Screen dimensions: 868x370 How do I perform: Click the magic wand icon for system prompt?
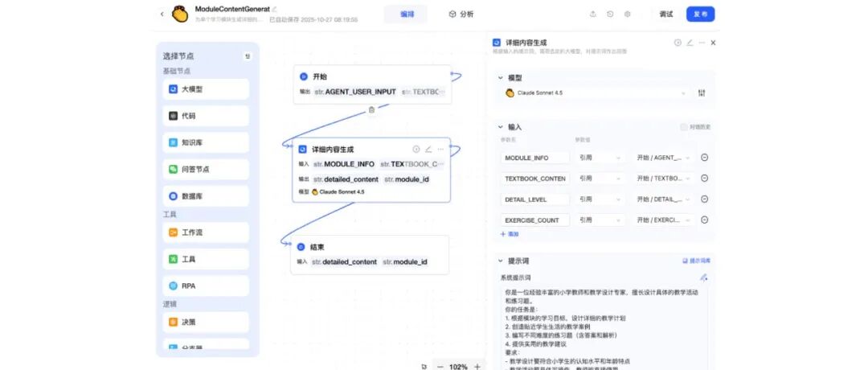pyautogui.click(x=703, y=277)
